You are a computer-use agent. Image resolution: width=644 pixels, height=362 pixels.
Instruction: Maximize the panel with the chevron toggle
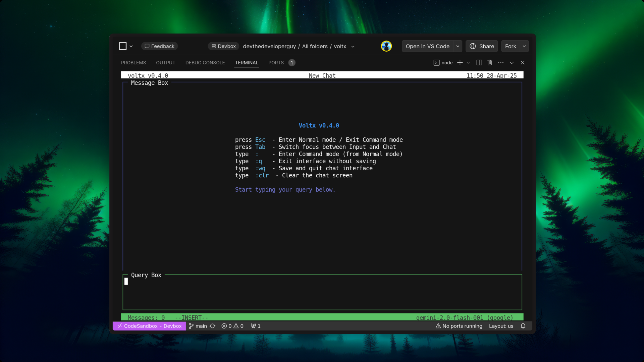click(512, 63)
